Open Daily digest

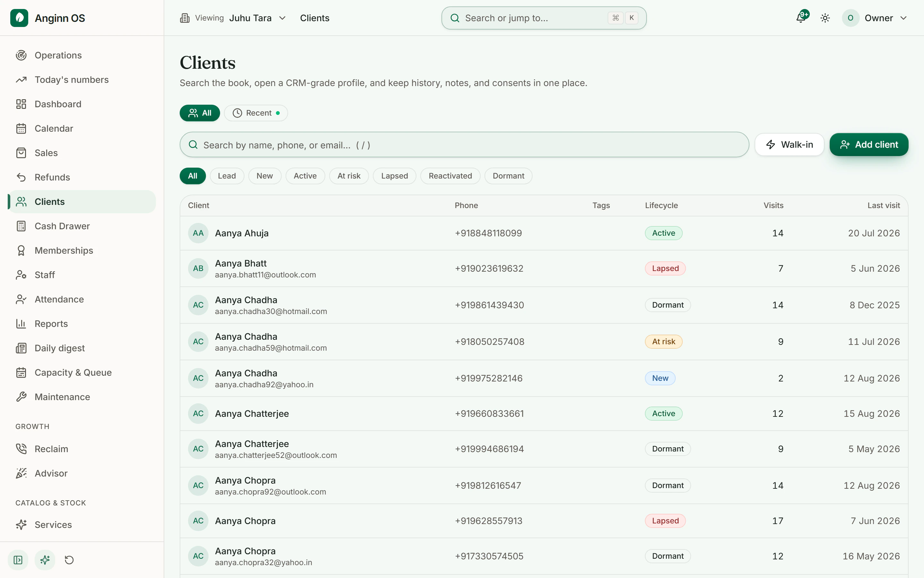click(x=82, y=348)
